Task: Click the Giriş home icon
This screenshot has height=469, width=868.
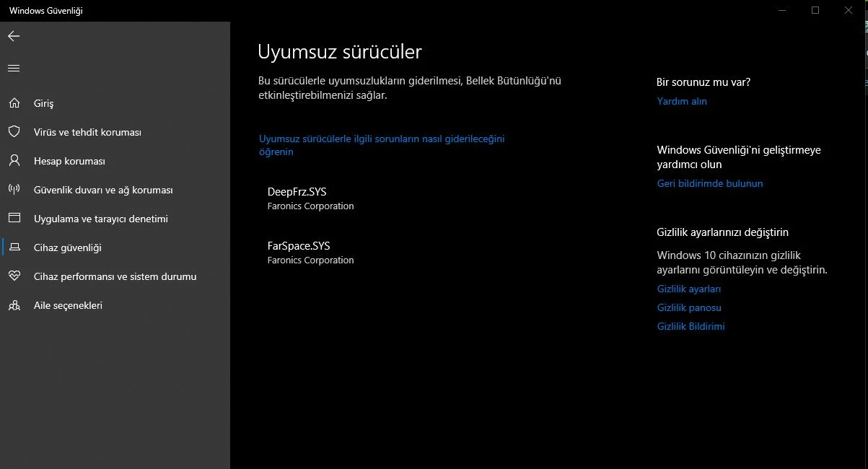Action: point(14,103)
